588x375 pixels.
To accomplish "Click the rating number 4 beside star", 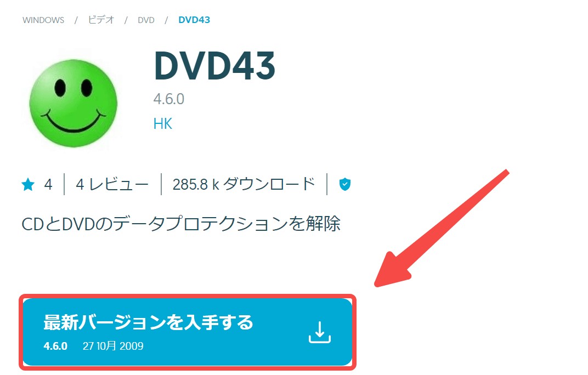I will click(x=48, y=185).
